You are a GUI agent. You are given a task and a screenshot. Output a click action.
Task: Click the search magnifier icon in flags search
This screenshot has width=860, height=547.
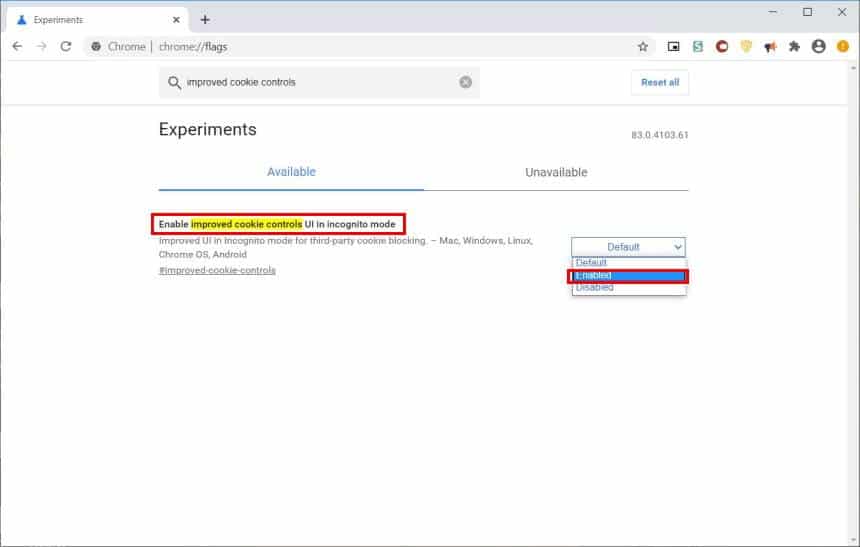click(174, 82)
